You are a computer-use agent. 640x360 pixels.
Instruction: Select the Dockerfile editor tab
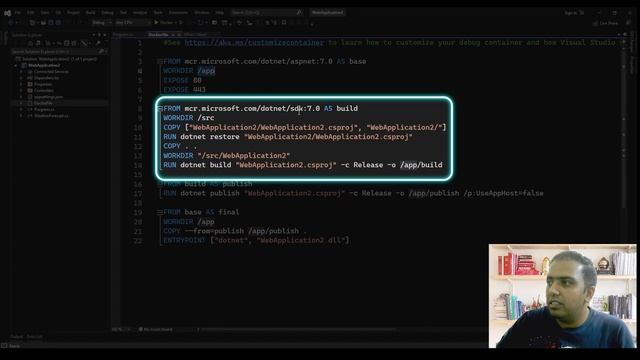pos(158,35)
